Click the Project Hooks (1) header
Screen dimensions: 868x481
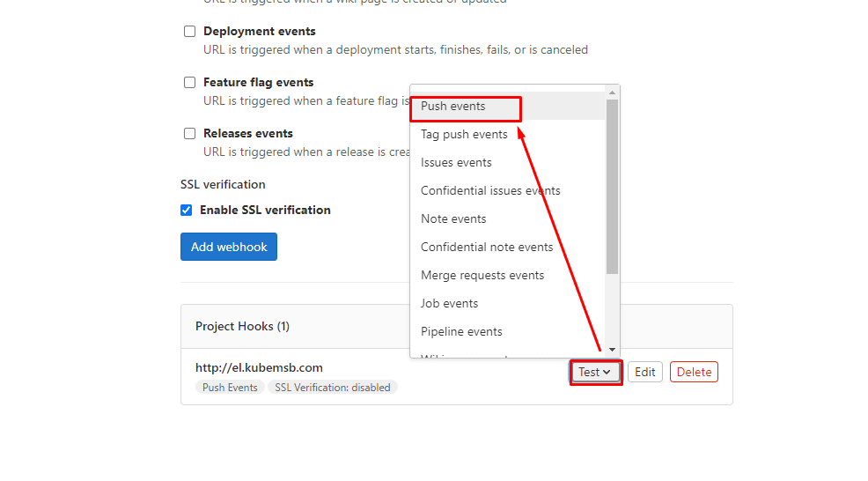pos(242,326)
